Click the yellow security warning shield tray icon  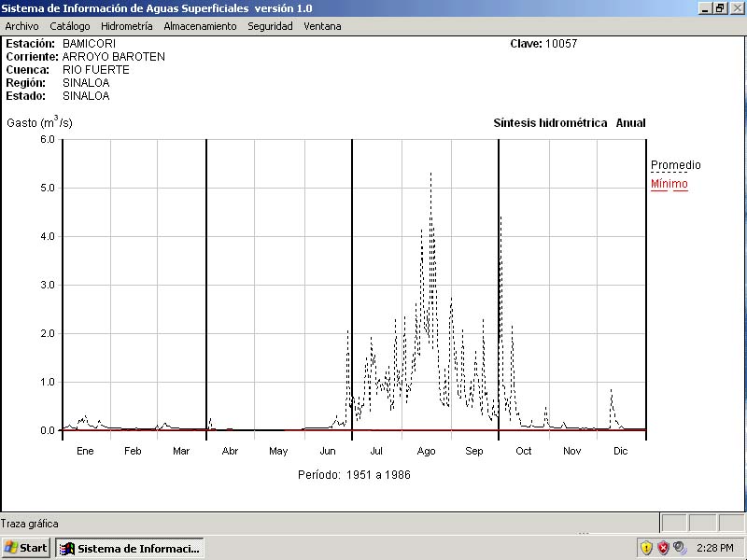(645, 548)
